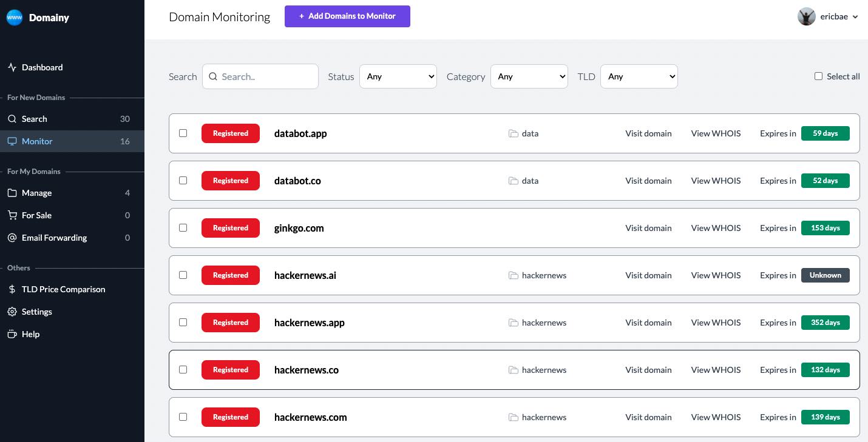Click the ericbae profile avatar
868x442 pixels.
[x=806, y=16]
